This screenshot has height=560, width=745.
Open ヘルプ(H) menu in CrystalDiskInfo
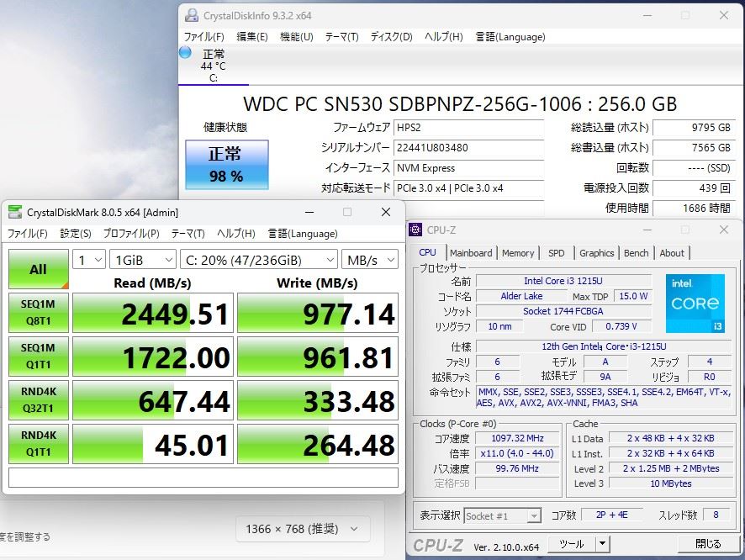pyautogui.click(x=443, y=36)
